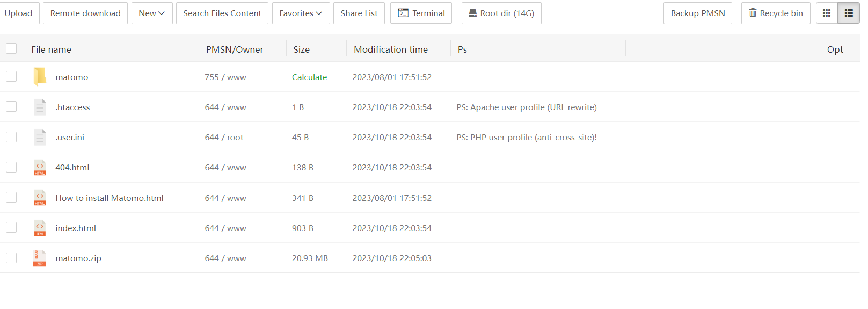Open the Recycle bin
This screenshot has height=309, width=868.
coord(776,13)
